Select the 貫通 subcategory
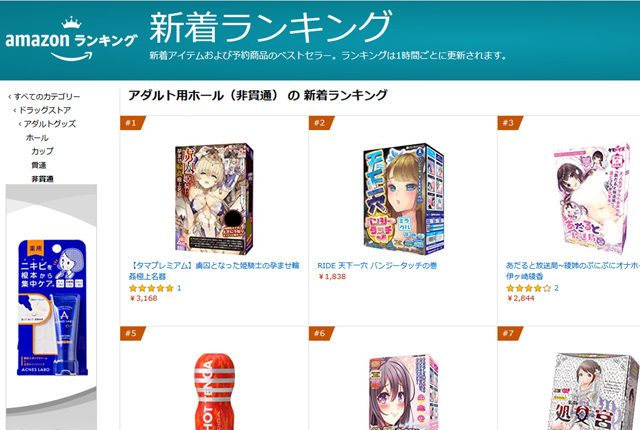 click(x=39, y=165)
